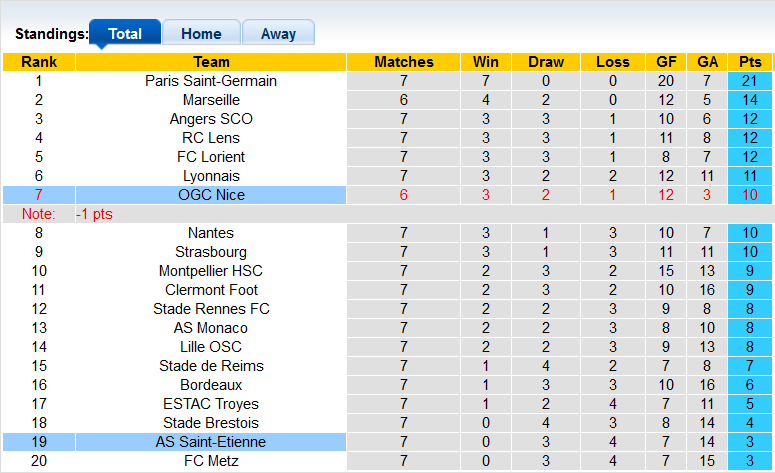Screen dimensions: 775x473
Task: Open the Stade Rennes FC link
Action: (211, 309)
